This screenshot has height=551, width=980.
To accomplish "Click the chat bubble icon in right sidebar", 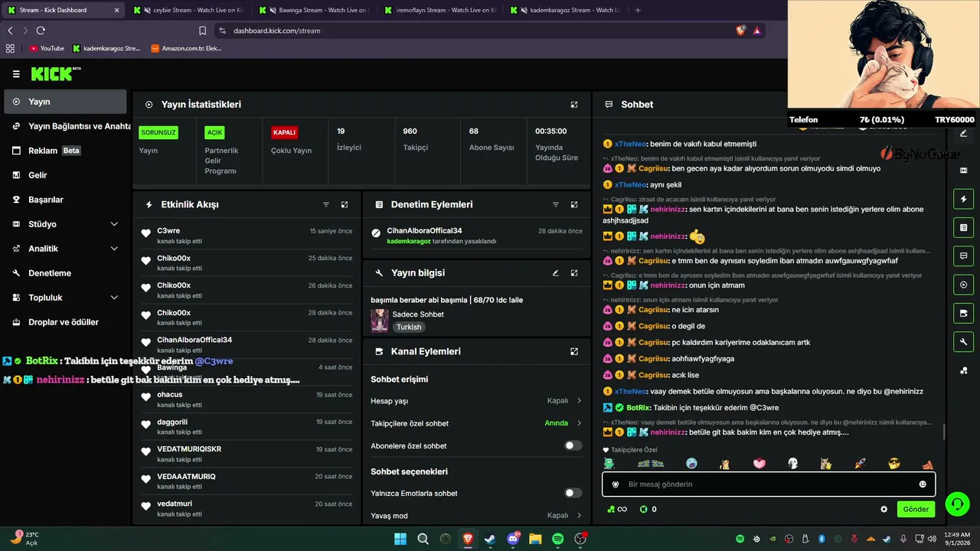I will point(963,256).
